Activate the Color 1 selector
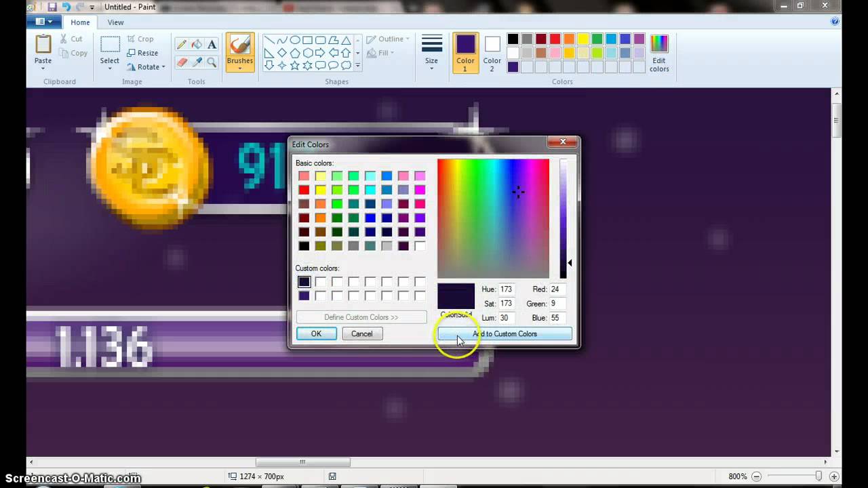Viewport: 868px width, 488px height. 465,52
